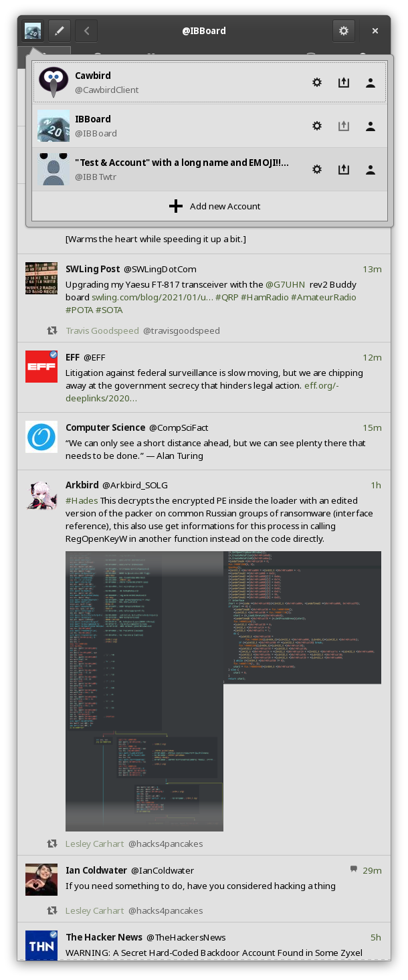Click the Ian Coldwater avatar
This screenshot has width=408, height=980.
pyautogui.click(x=41, y=880)
